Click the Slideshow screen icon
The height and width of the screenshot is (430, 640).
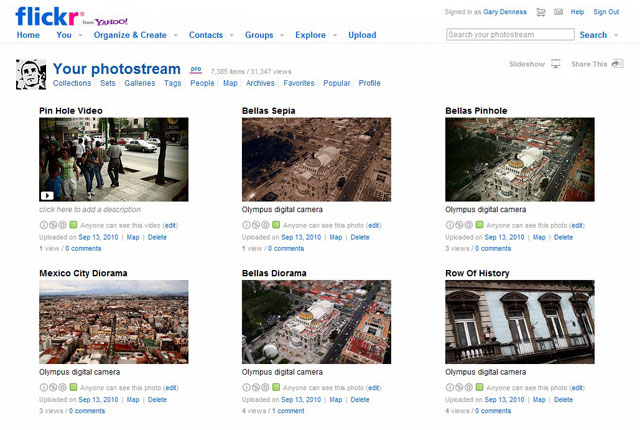[x=555, y=64]
